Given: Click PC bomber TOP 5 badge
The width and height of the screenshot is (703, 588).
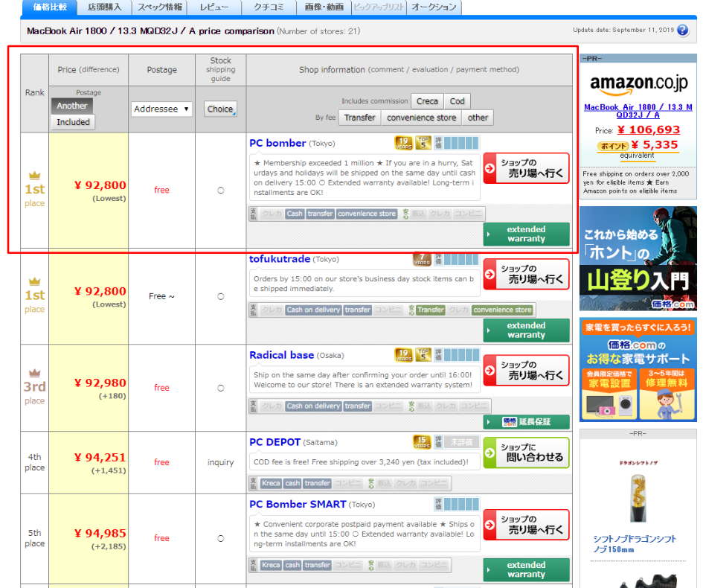Looking at the screenshot, I should click(423, 143).
